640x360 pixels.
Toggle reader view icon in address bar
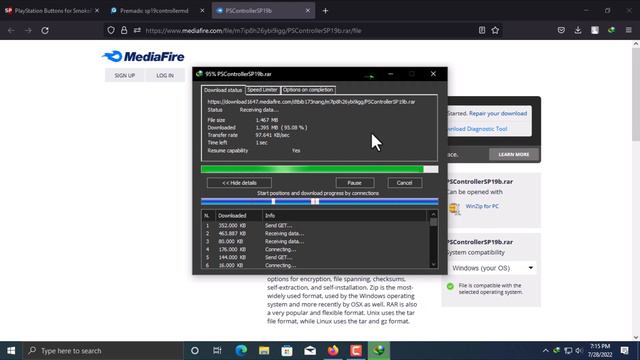pyautogui.click(x=482, y=30)
